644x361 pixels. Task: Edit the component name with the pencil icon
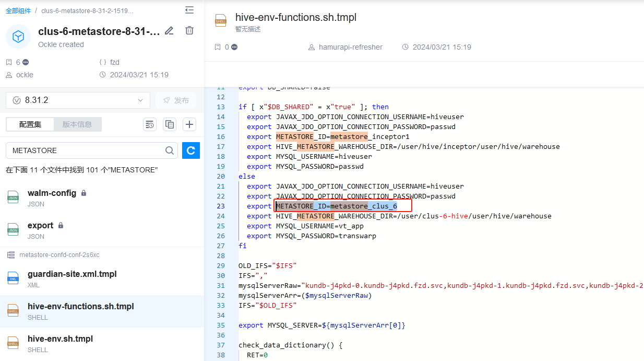(x=169, y=31)
